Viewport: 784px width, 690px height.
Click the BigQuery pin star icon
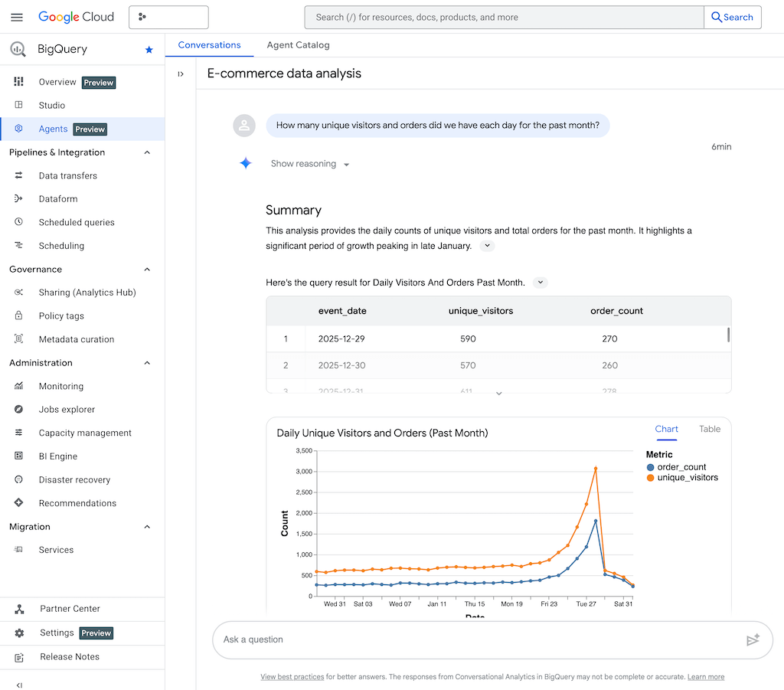(149, 50)
